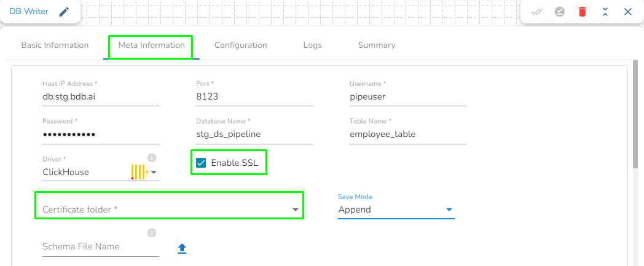Delete the component with the red trash icon
This screenshot has width=644, height=266.
pyautogui.click(x=583, y=12)
